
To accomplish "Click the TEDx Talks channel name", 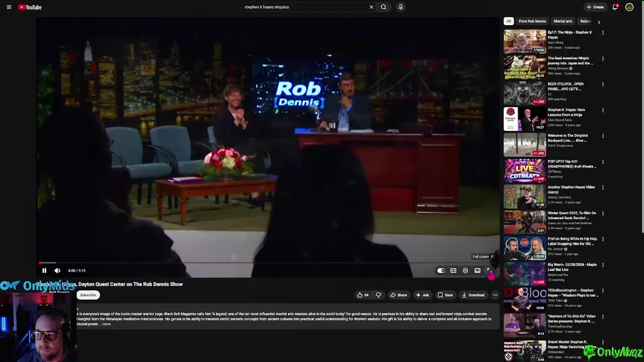I will pos(556,301).
